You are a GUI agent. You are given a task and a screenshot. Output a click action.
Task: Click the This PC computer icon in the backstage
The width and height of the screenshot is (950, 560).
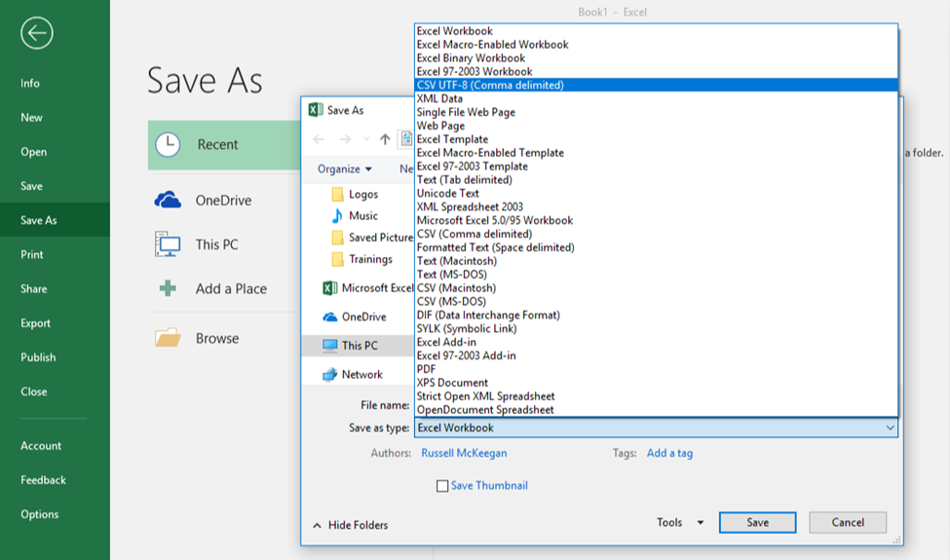coord(168,244)
